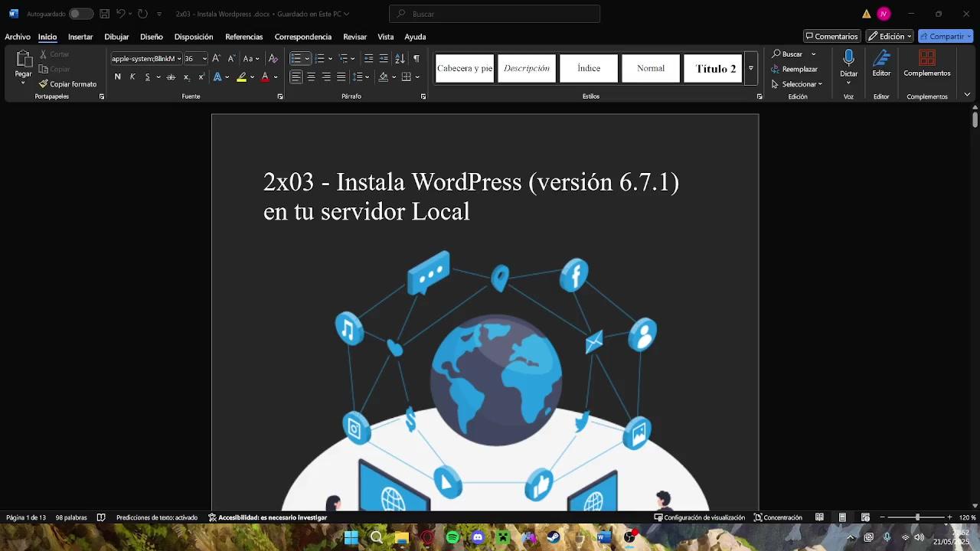Toggle the Autoguardado switch
Viewport: 980px width, 551px height.
[80, 14]
